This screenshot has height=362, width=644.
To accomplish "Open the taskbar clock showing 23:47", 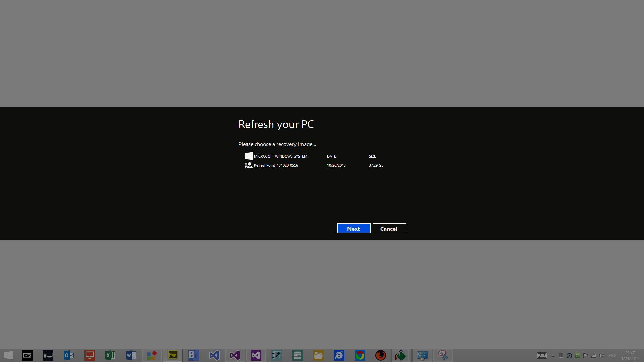I will 630,356.
